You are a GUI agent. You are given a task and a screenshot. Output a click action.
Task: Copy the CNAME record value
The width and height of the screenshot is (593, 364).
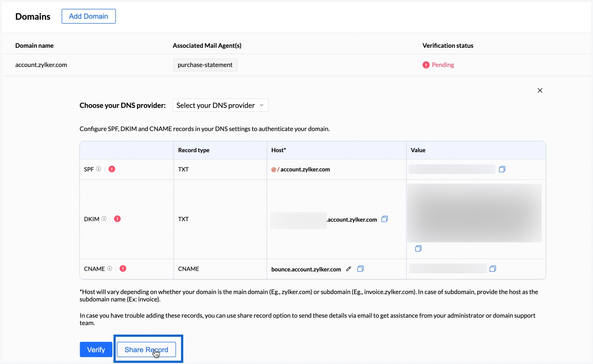(x=492, y=269)
